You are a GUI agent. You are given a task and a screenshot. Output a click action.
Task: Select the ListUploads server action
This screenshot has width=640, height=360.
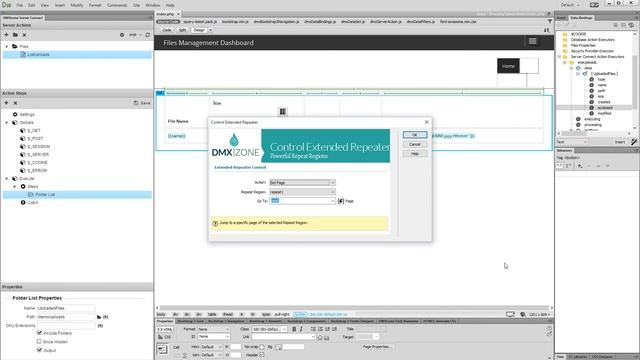pyautogui.click(x=77, y=54)
